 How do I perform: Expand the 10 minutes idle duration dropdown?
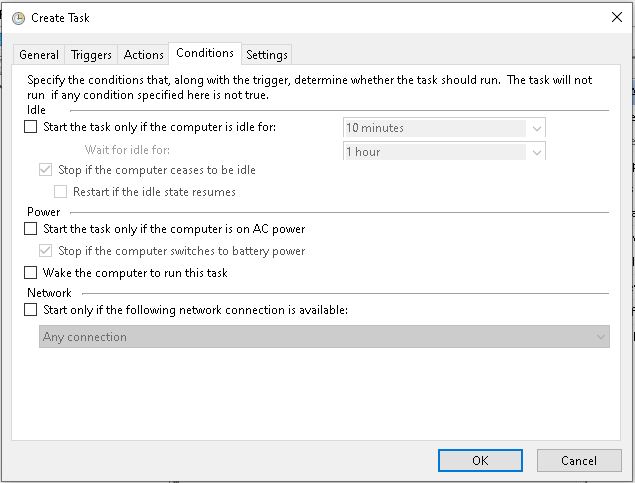point(537,128)
